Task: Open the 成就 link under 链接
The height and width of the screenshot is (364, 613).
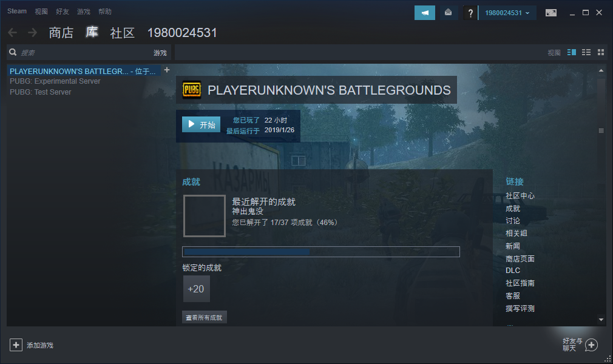Action: tap(513, 209)
